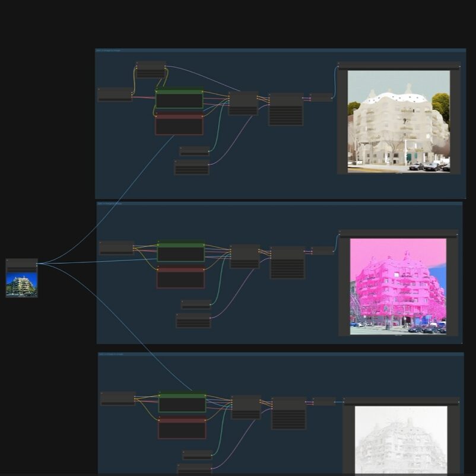Select the tall multi-row sampler node in middle group

tap(287, 262)
